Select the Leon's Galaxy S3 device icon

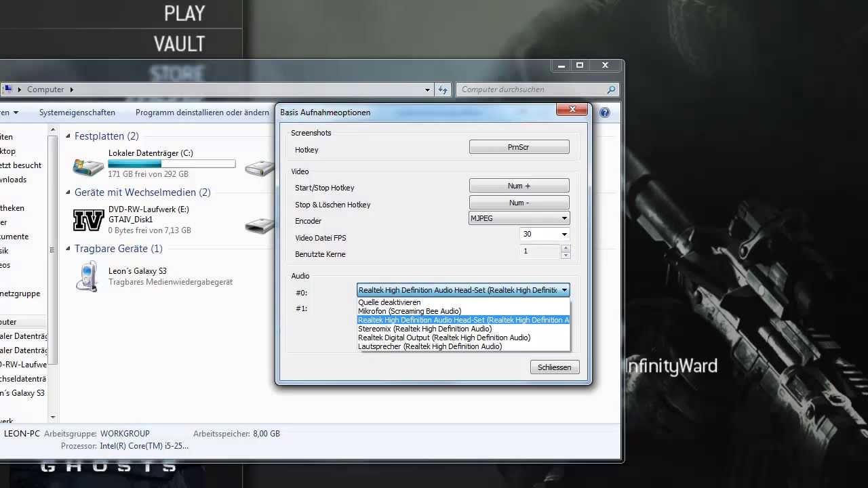coord(88,276)
